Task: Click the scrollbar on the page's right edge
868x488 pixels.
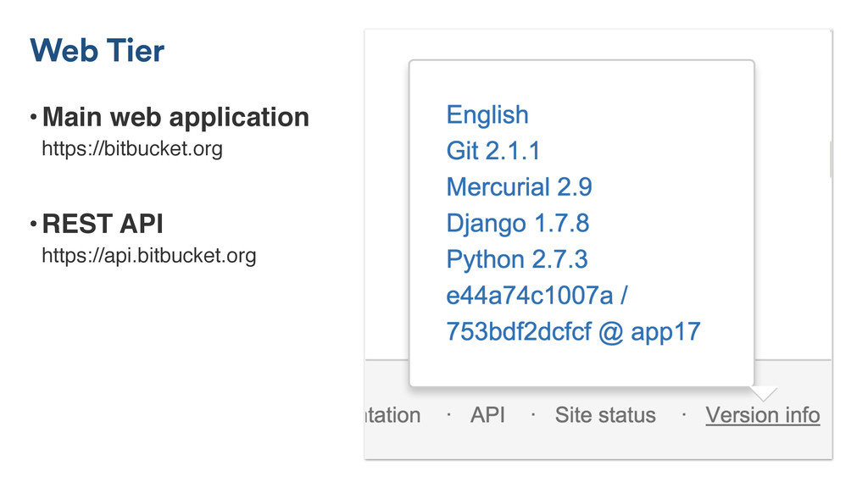Action: pyautogui.click(x=830, y=159)
